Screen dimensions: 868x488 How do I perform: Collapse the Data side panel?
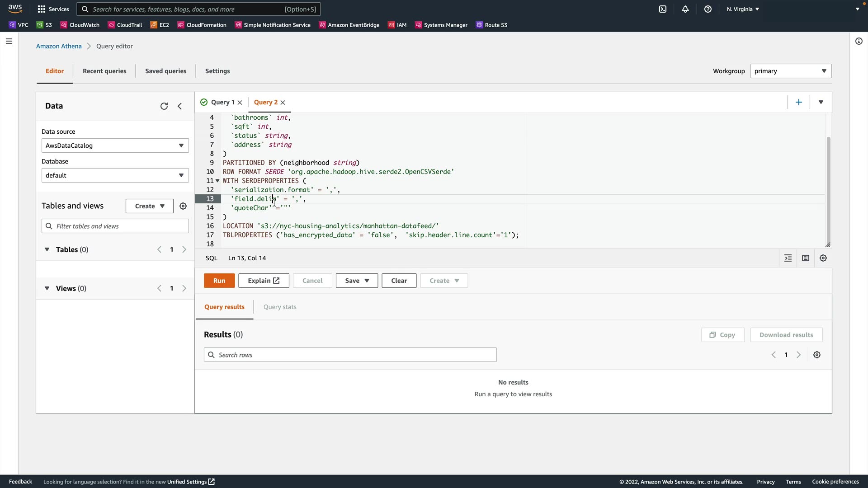180,106
